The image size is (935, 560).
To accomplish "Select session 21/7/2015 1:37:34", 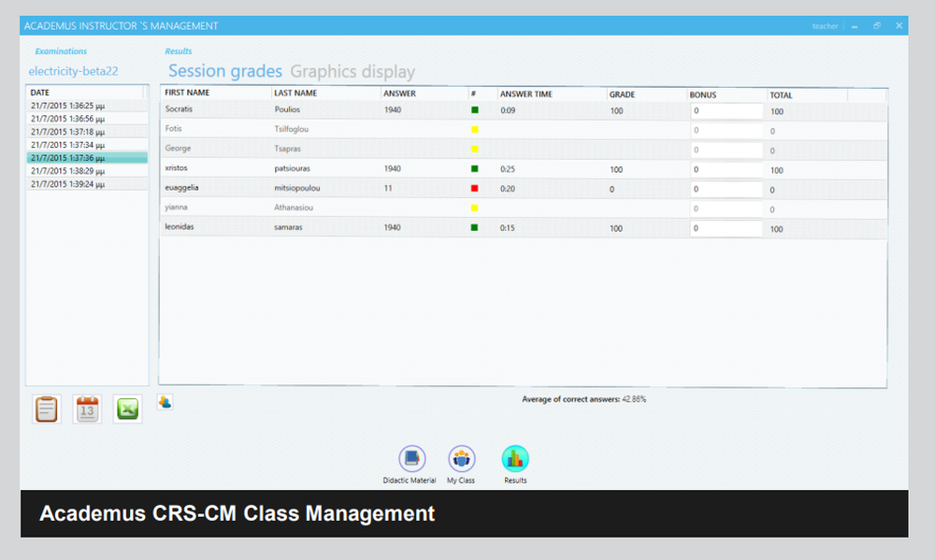I will tap(87, 145).
